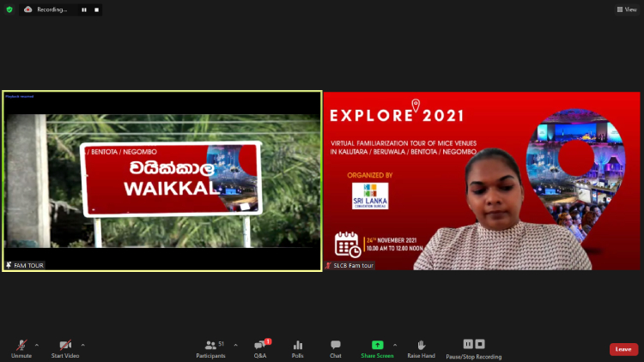644x362 pixels.
Task: Open the Chat panel
Action: 336,349
